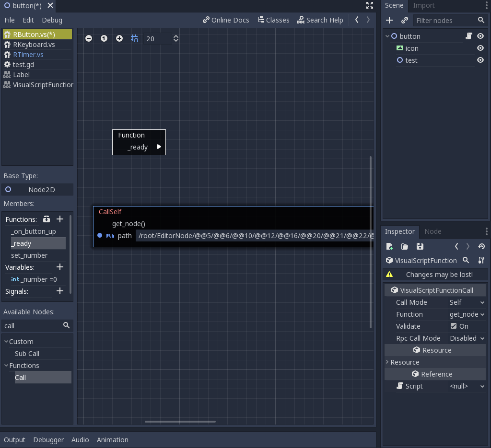The width and height of the screenshot is (491, 448).
Task: Select the zoom out icon in the graph toolbar
Action: [89, 38]
